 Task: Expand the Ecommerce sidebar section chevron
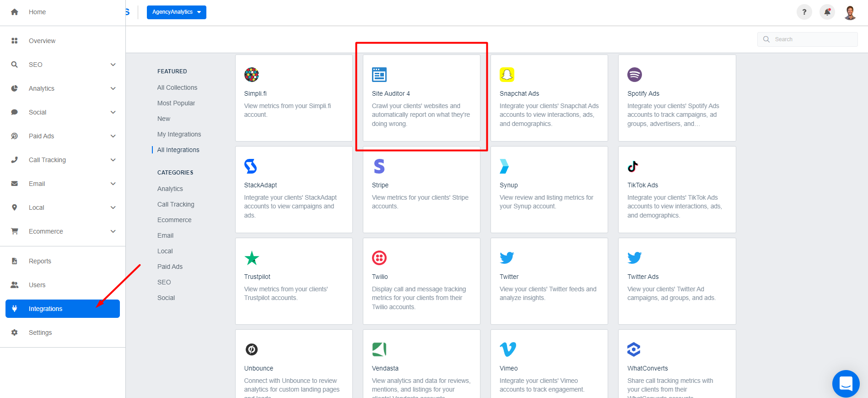(113, 231)
